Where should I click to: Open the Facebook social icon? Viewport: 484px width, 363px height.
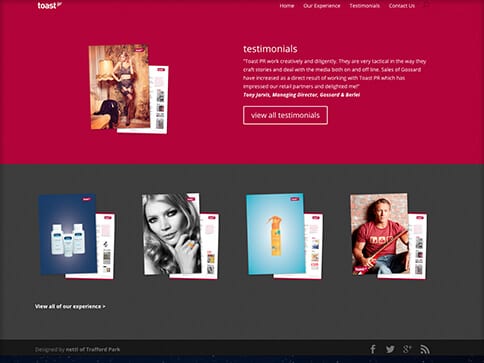coord(373,349)
